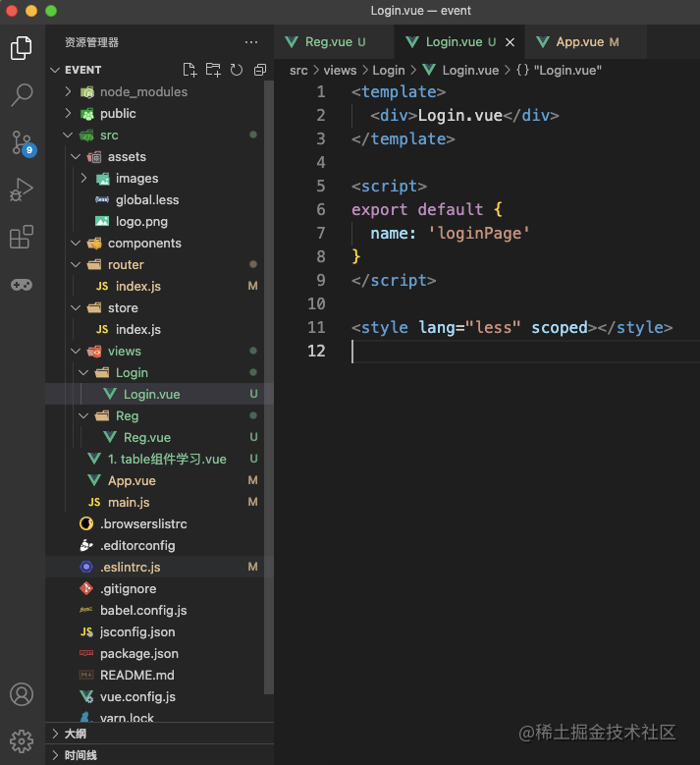The width and height of the screenshot is (700, 765).
Task: Expand the node_modules folder
Action: click(159, 91)
